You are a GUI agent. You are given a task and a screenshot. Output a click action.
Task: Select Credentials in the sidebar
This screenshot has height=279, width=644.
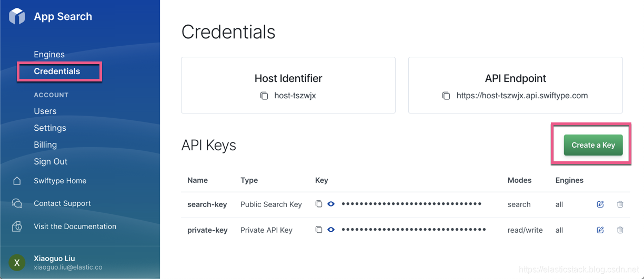(x=57, y=71)
